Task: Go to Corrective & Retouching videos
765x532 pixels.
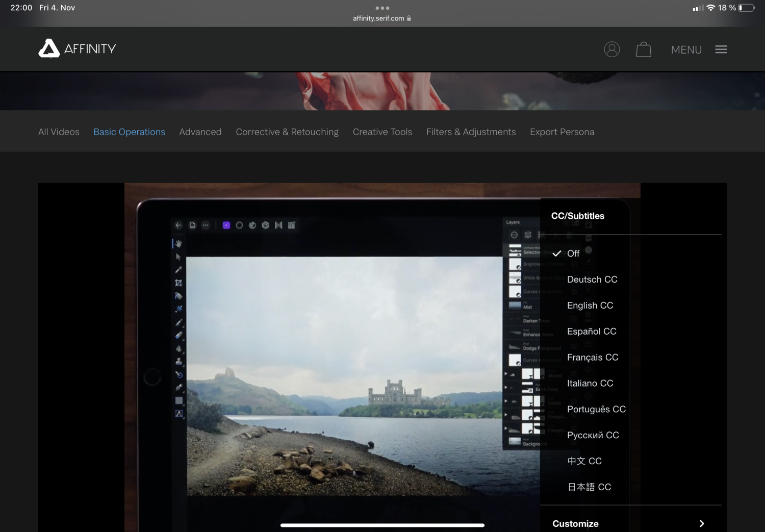Action: coord(287,132)
